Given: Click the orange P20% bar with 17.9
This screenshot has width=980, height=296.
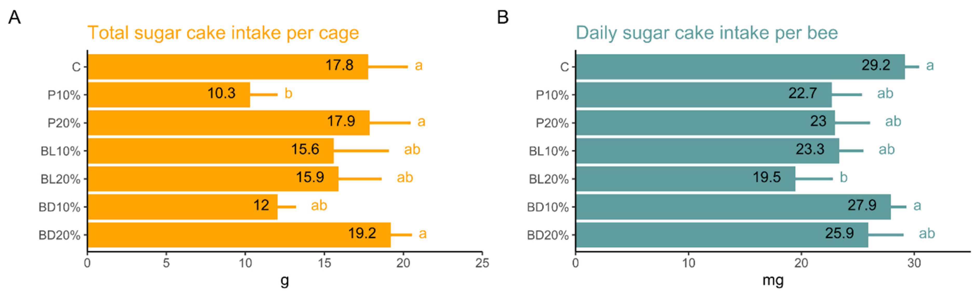Looking at the screenshot, I should click(228, 123).
